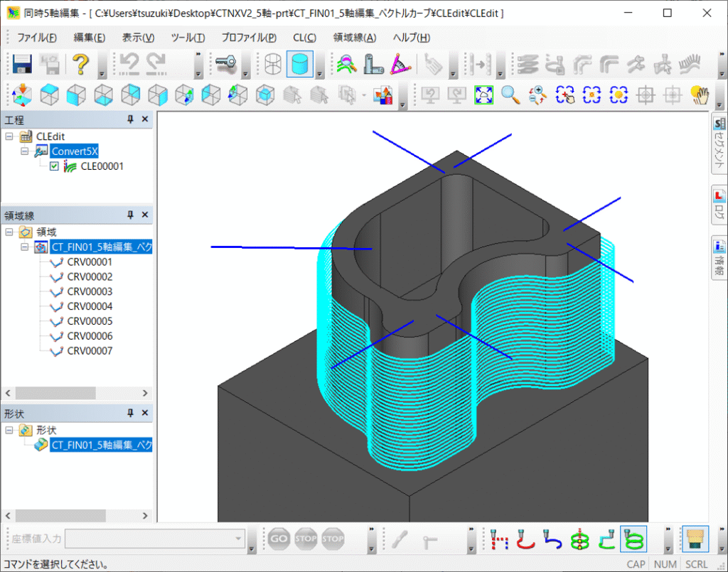Open the プロファイル(P) menu
728x572 pixels.
coord(249,38)
